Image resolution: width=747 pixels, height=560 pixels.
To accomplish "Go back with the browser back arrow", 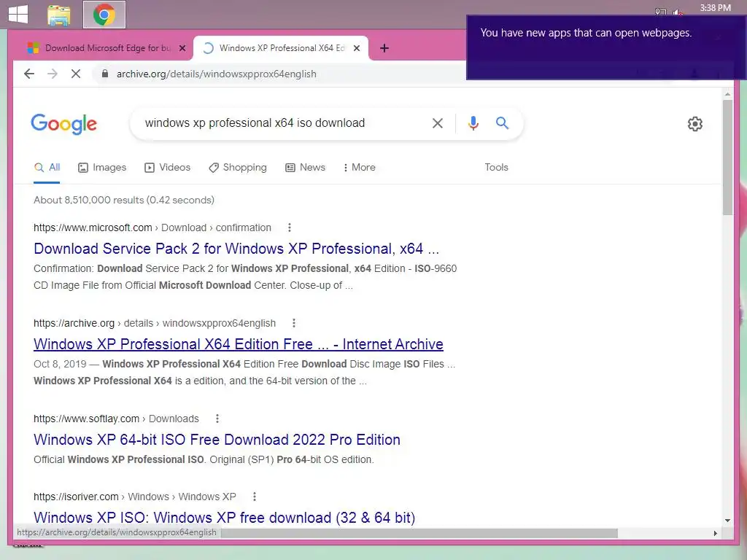I will click(x=29, y=74).
